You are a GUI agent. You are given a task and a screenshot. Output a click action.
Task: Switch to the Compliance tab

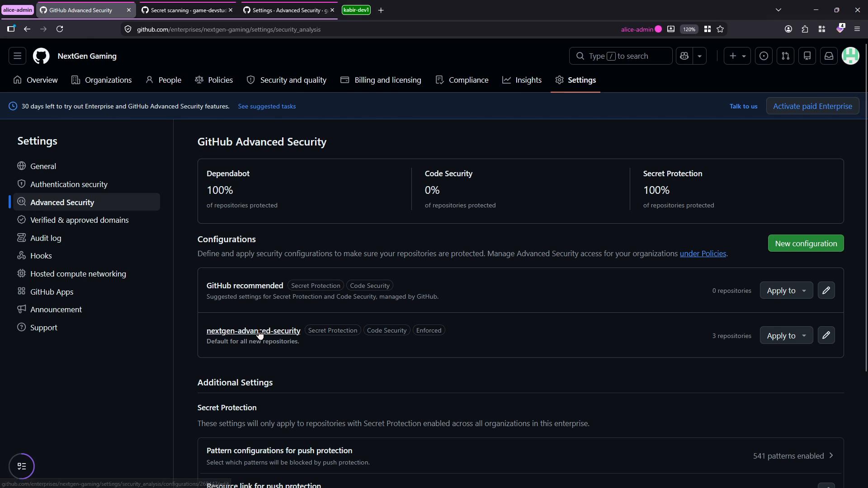pos(462,80)
